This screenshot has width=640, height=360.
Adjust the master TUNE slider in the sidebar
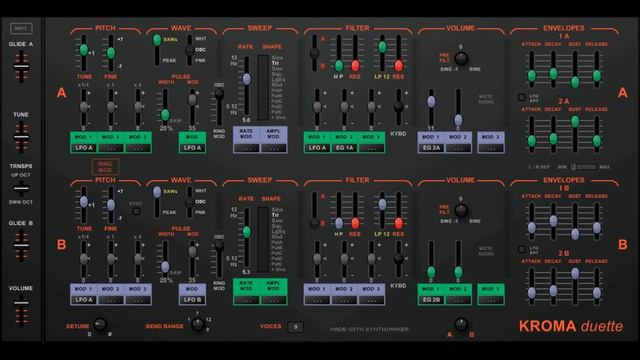(x=21, y=137)
